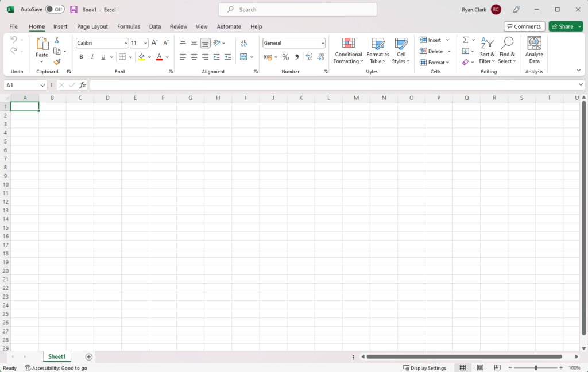588x372 pixels.
Task: Open Cell Styles gallery
Action: click(401, 51)
